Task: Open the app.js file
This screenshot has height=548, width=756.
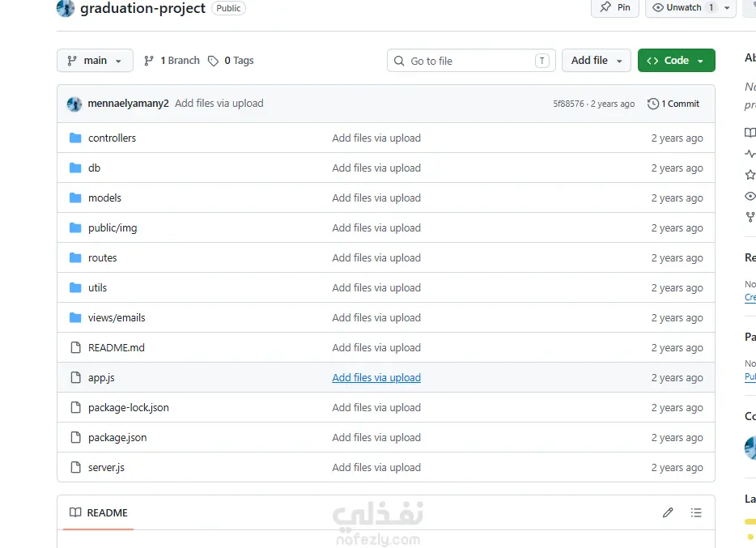Action: pyautogui.click(x=101, y=378)
